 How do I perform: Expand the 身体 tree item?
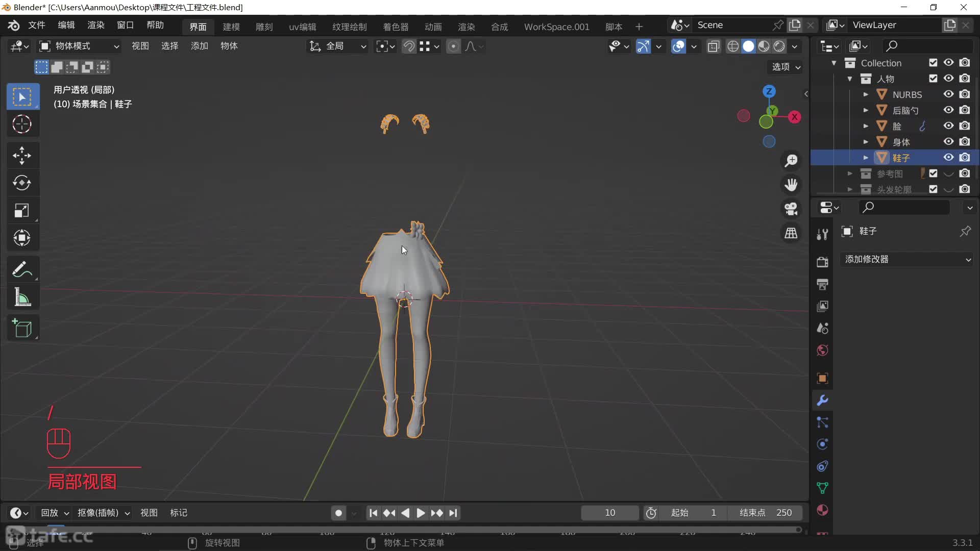pos(866,142)
